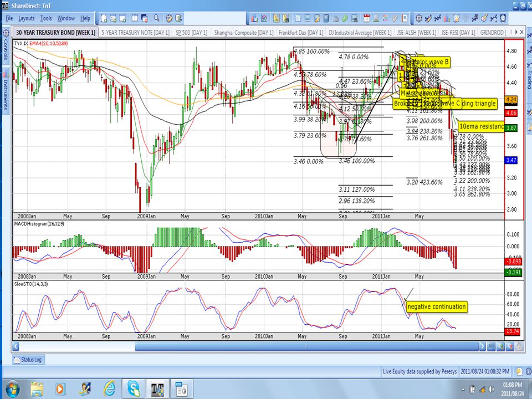This screenshot has width=532, height=399.
Task: Click the MACDHistogram(26,12,9) label
Action: (39, 223)
